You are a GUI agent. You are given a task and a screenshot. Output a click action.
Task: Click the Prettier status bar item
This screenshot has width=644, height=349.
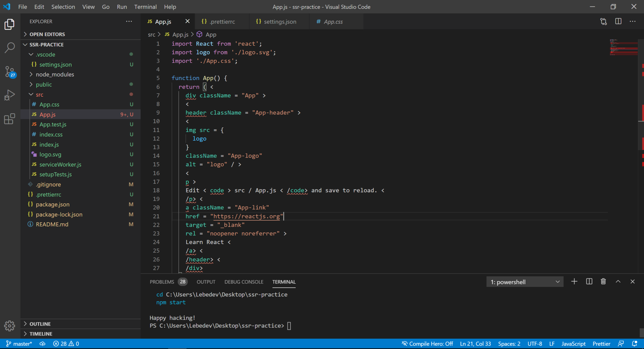601,344
